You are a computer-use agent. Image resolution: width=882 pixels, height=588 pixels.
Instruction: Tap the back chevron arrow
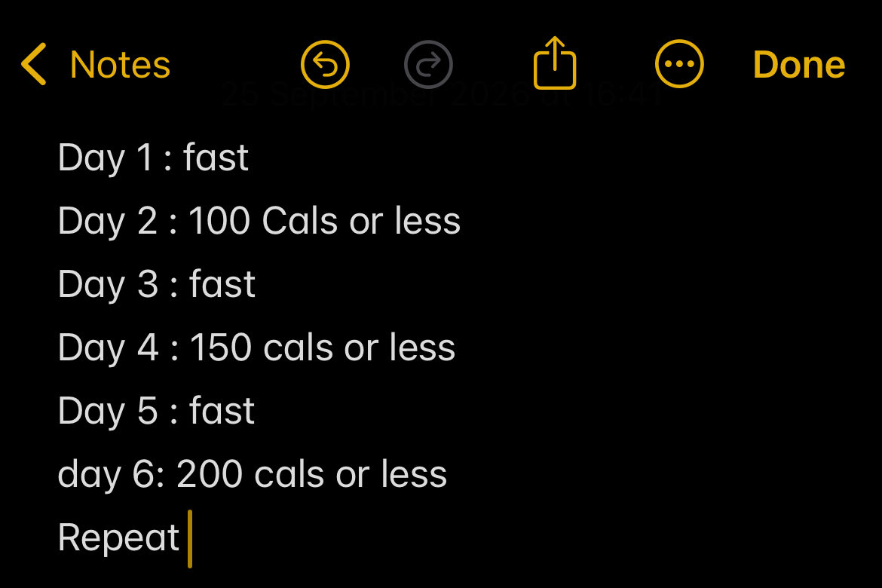(34, 64)
